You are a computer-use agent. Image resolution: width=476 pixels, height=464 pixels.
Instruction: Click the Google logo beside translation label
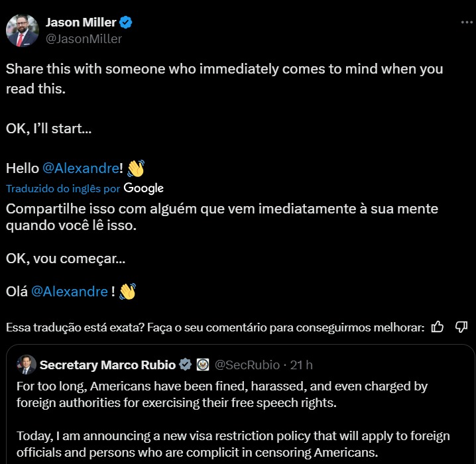tap(144, 188)
